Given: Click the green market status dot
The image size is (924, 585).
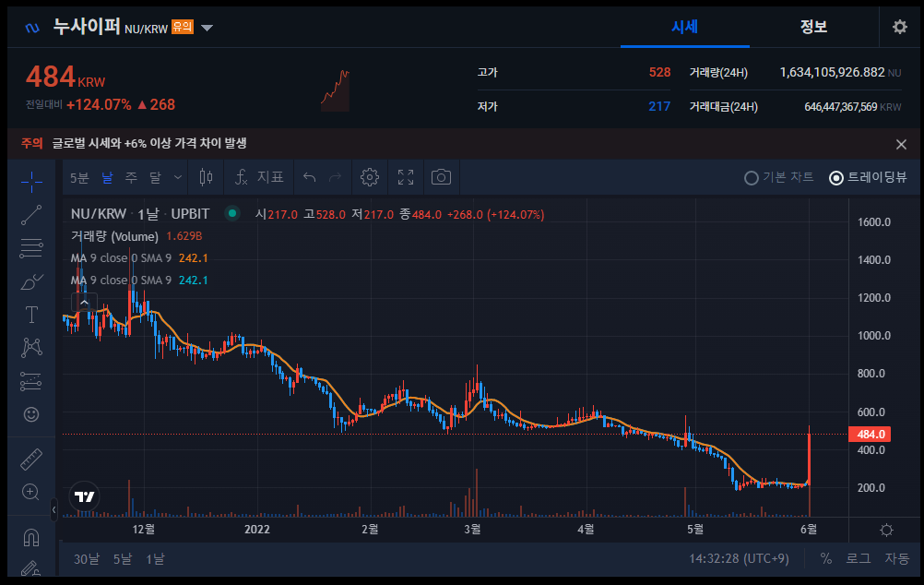Looking at the screenshot, I should coord(232,213).
